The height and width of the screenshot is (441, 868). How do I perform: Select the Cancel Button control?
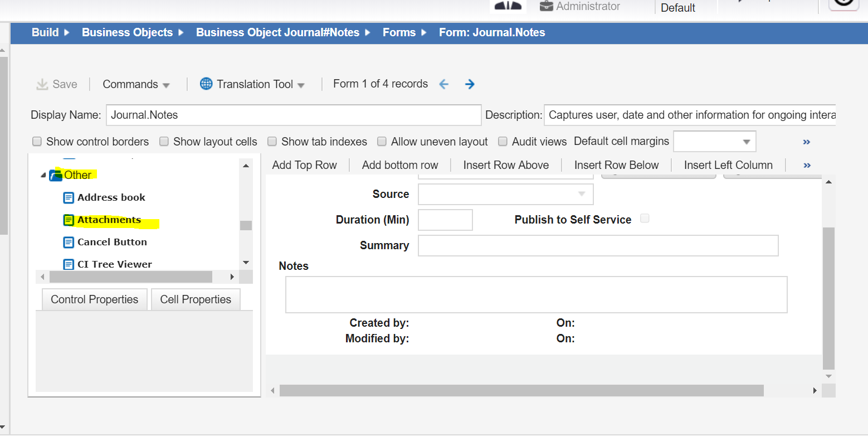[x=112, y=242]
